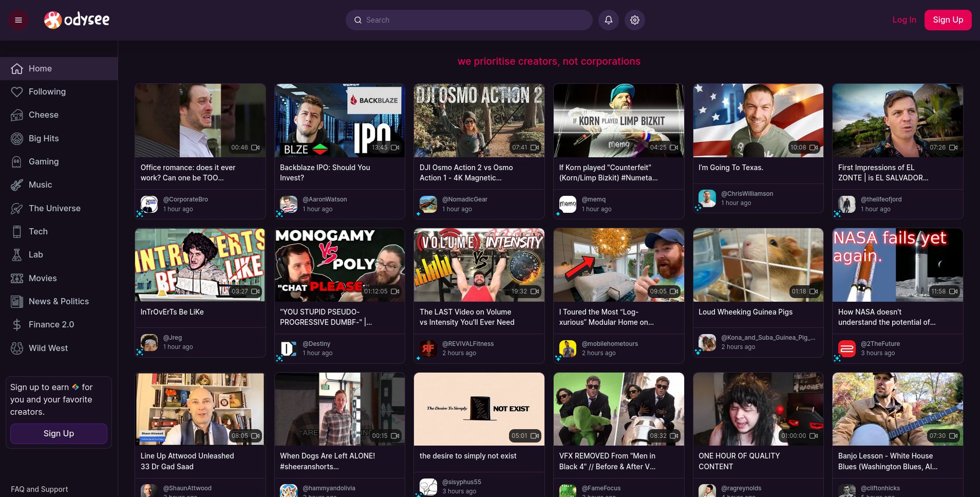Click the Cheese icon in sidebar
The image size is (980, 497).
(17, 115)
